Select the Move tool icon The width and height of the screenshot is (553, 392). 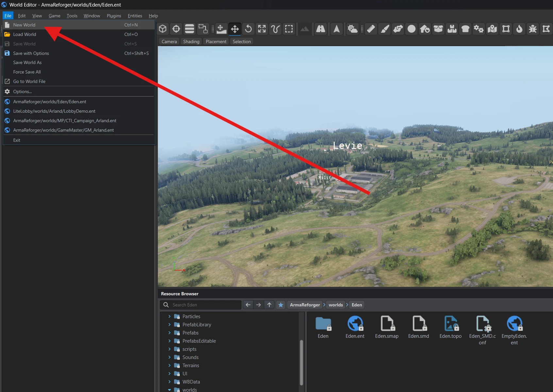tap(235, 29)
